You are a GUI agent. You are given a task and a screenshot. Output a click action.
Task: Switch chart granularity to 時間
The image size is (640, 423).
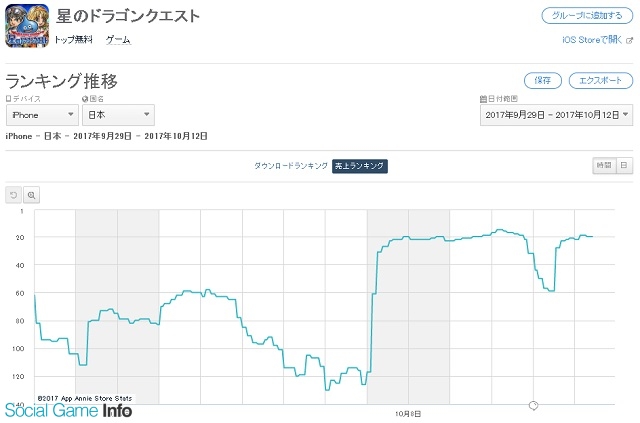(604, 165)
